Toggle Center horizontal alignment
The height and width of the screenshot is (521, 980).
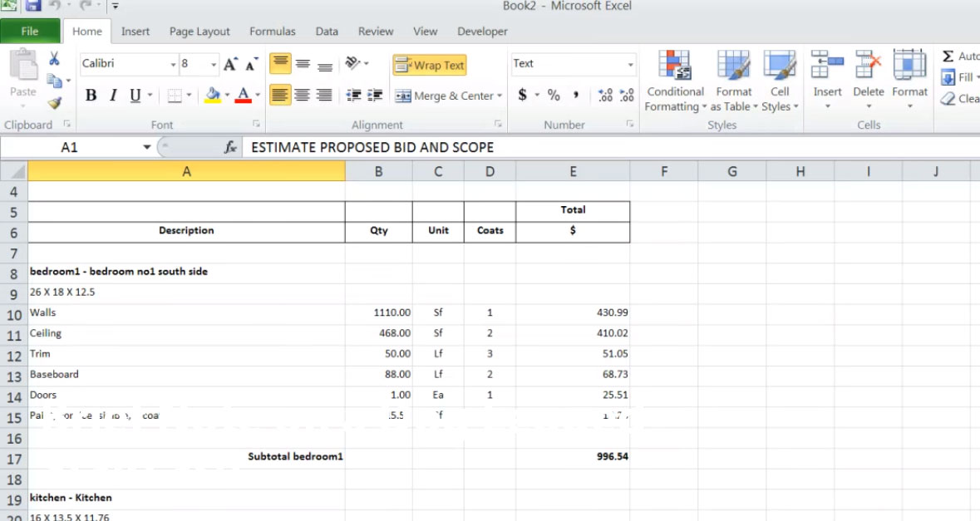point(303,95)
